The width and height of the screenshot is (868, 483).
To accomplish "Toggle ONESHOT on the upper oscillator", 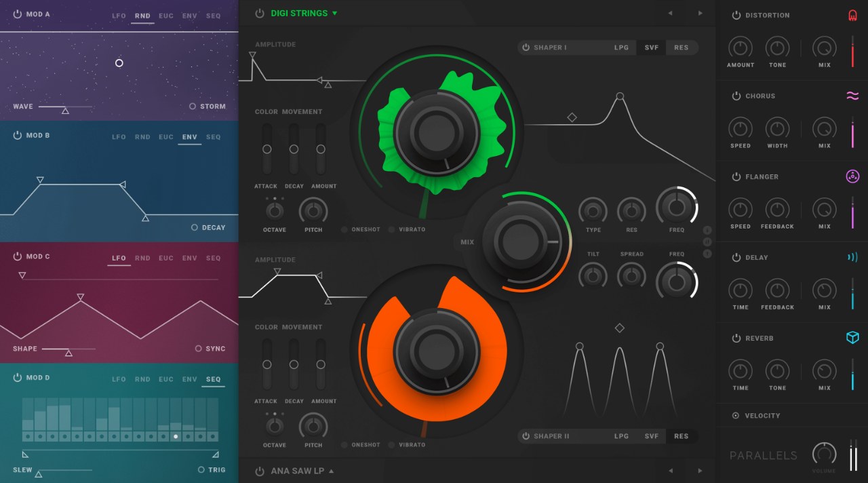I will pyautogui.click(x=346, y=229).
